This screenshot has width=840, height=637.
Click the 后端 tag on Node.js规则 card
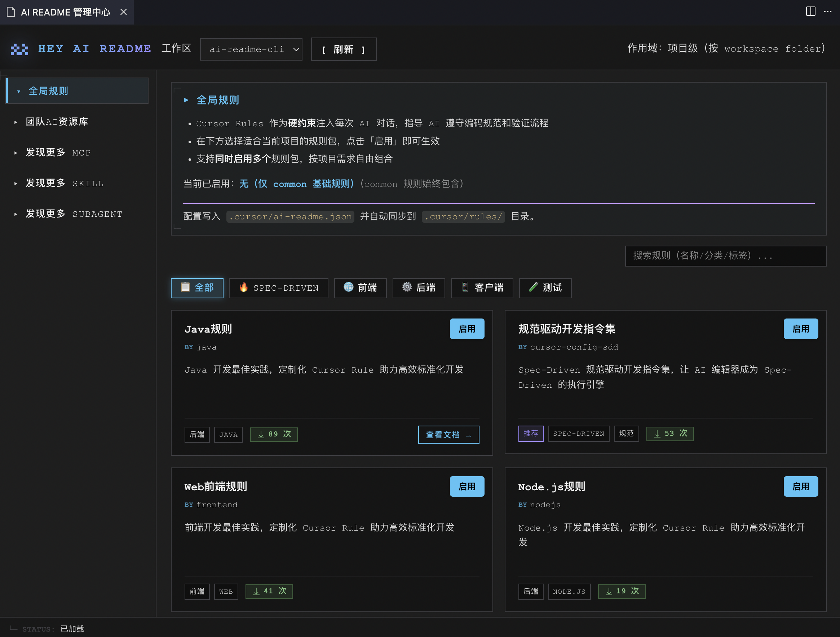tap(531, 592)
